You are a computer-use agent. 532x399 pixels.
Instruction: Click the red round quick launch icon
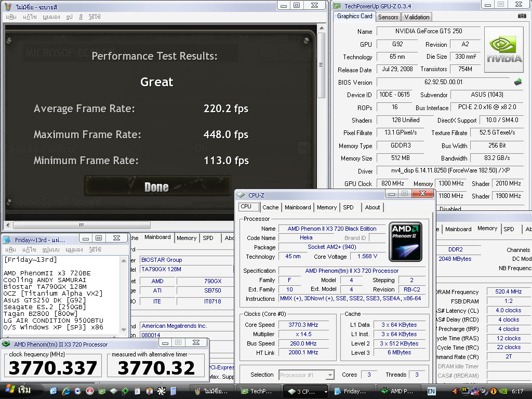pos(89,391)
